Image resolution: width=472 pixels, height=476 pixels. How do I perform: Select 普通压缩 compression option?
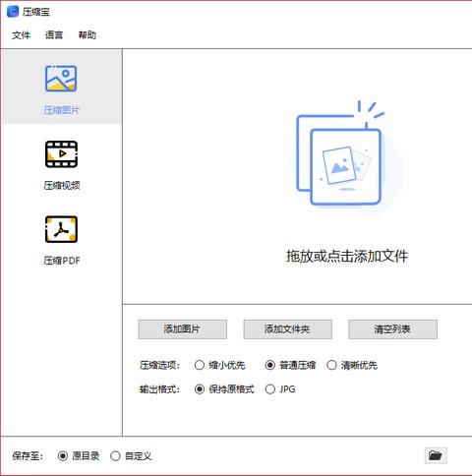[290, 365]
